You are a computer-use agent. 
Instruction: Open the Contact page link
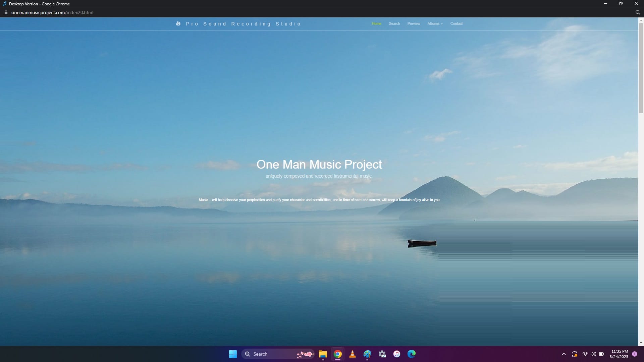[456, 23]
